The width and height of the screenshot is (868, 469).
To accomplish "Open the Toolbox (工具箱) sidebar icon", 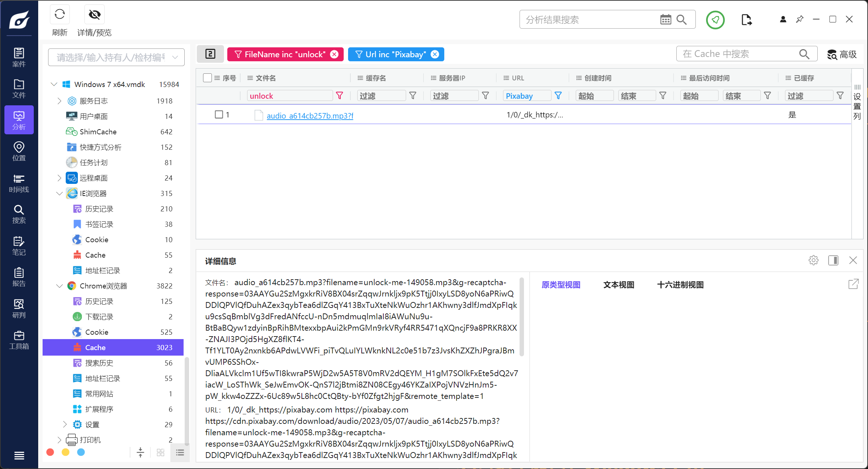I will (19, 340).
